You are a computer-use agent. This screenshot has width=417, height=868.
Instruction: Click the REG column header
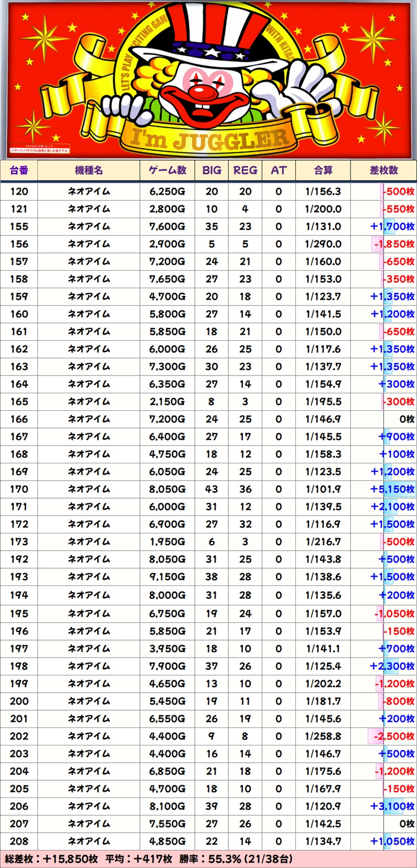point(245,171)
